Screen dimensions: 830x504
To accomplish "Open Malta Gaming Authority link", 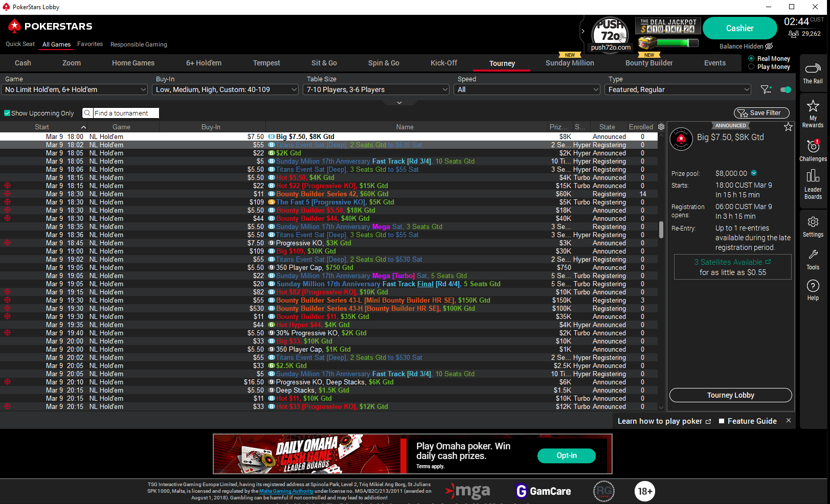I will click(286, 491).
